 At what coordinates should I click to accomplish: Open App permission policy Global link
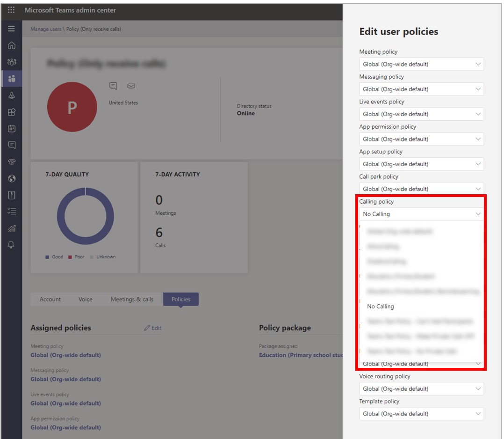pyautogui.click(x=65, y=427)
